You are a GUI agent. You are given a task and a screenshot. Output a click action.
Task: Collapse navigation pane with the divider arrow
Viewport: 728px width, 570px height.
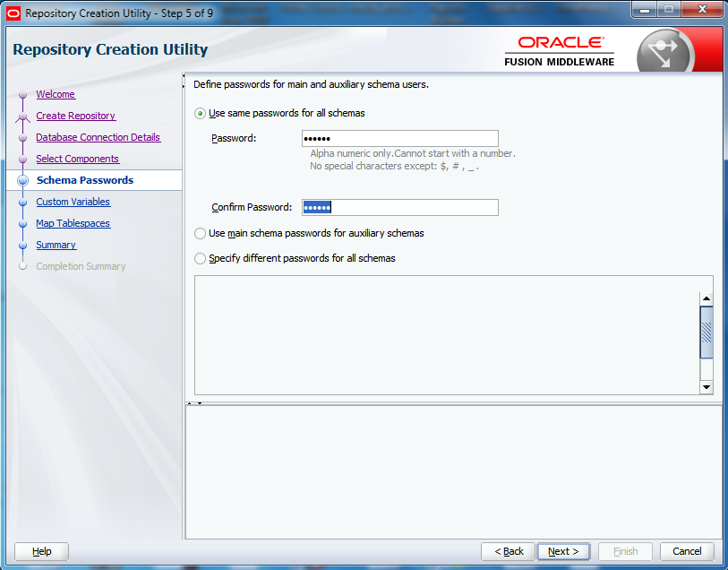pyautogui.click(x=184, y=75)
